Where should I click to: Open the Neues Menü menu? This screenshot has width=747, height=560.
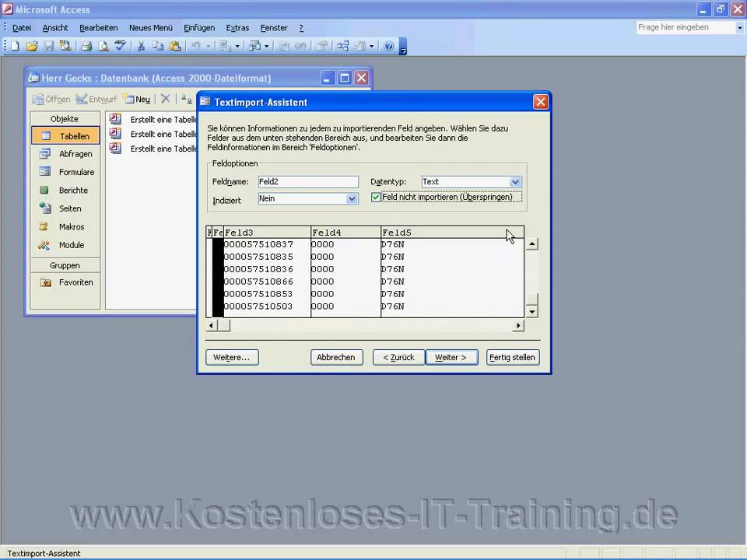point(150,28)
